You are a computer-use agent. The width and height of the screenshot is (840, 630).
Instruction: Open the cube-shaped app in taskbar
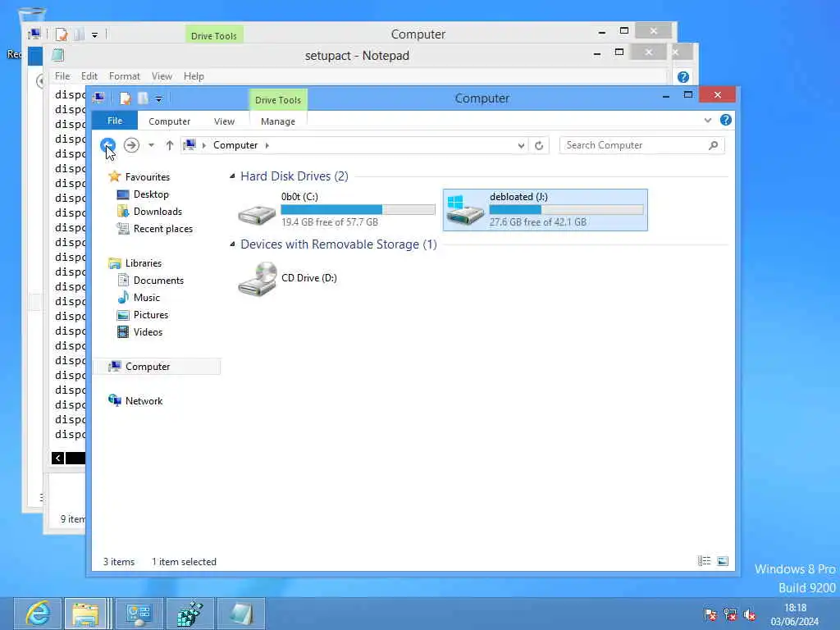189,614
